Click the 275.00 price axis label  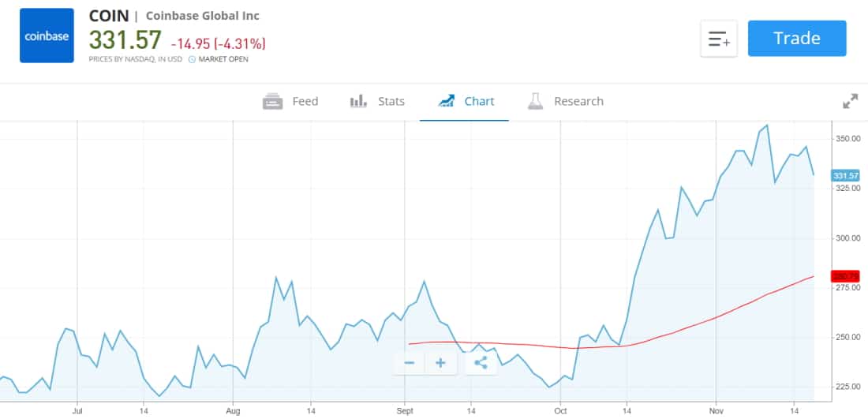[x=848, y=288]
